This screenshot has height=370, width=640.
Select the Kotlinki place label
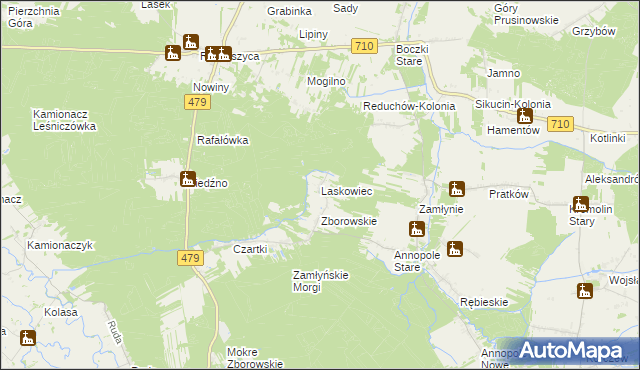pos(607,138)
